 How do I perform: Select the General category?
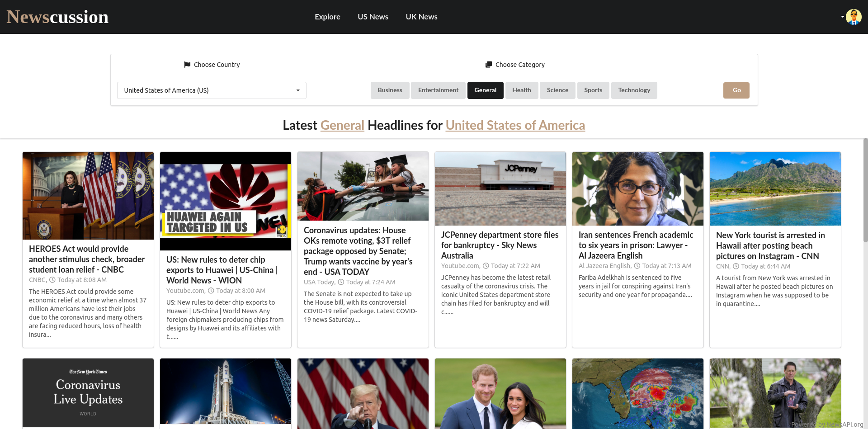(x=485, y=90)
